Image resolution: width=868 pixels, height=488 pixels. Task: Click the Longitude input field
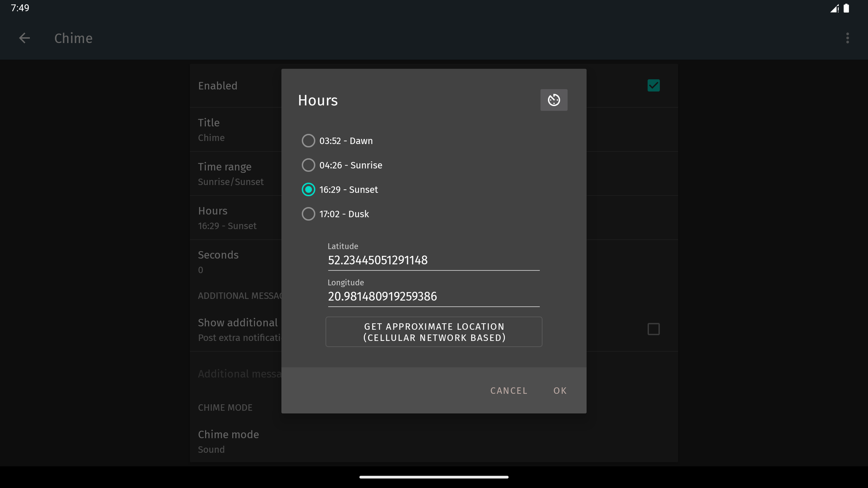(434, 297)
